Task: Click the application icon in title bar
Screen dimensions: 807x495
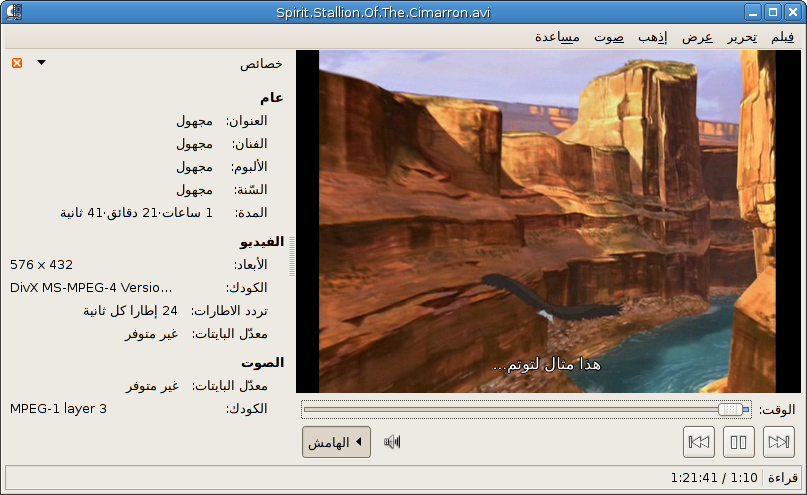Action: pyautogui.click(x=13, y=12)
